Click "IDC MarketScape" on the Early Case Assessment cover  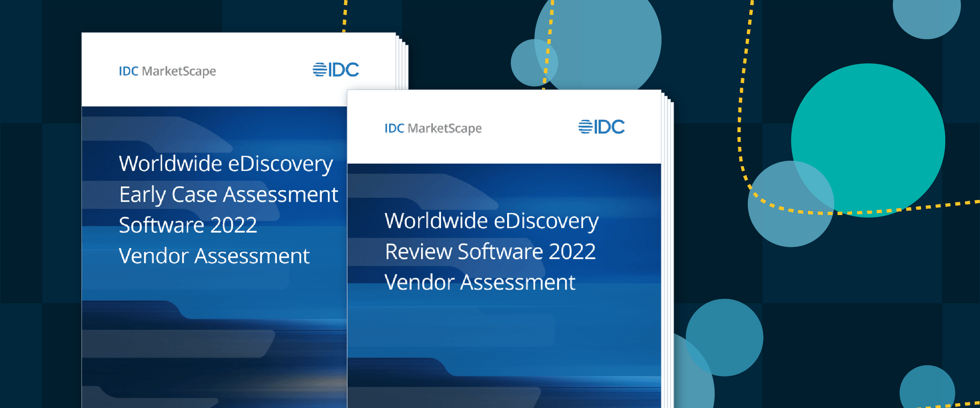pyautogui.click(x=167, y=72)
